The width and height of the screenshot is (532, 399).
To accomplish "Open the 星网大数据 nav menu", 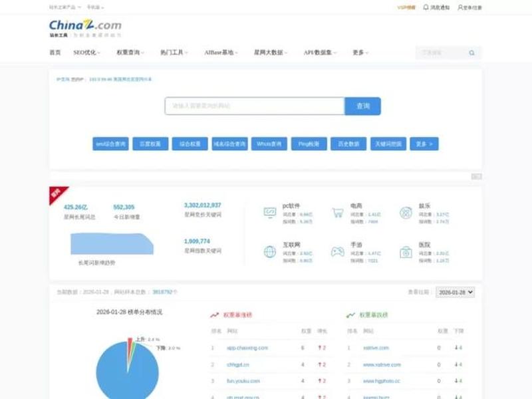I will [271, 53].
